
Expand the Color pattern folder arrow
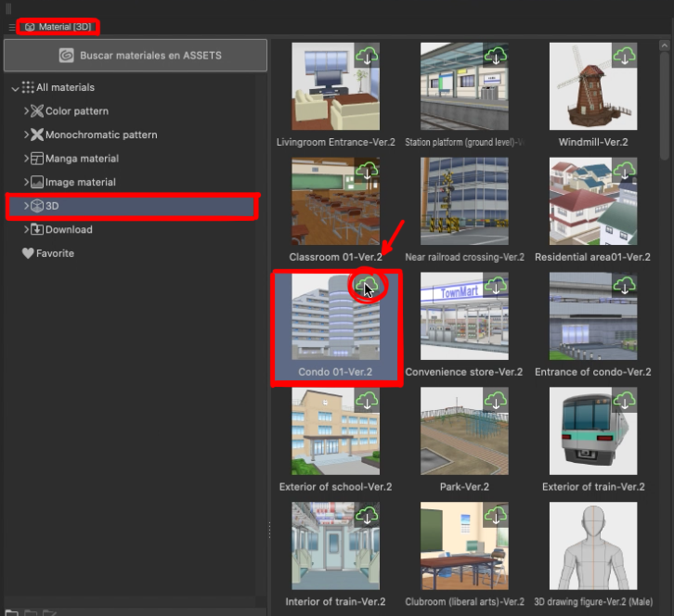pos(26,111)
